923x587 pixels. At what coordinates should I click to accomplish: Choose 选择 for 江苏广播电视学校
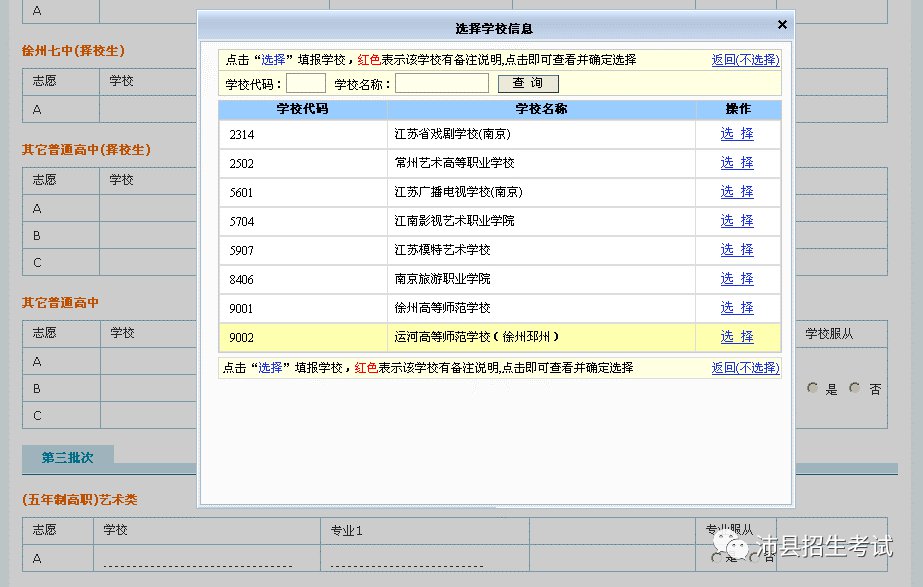click(x=737, y=192)
